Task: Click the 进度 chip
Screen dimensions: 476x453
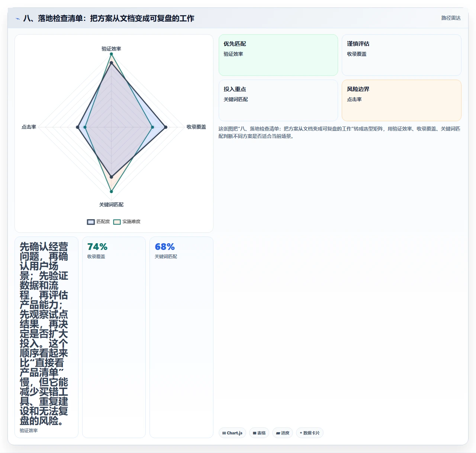Action: tap(283, 433)
